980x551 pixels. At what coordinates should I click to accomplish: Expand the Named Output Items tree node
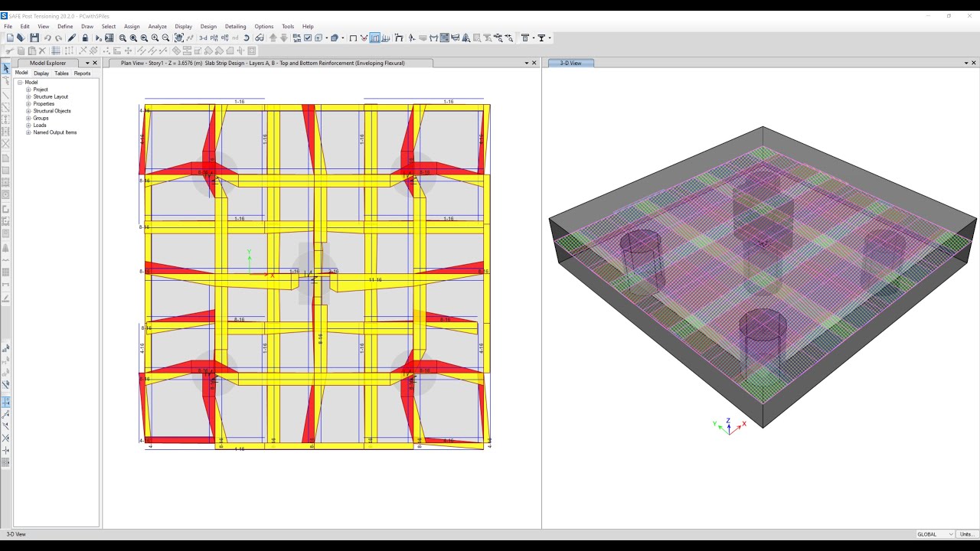click(28, 132)
